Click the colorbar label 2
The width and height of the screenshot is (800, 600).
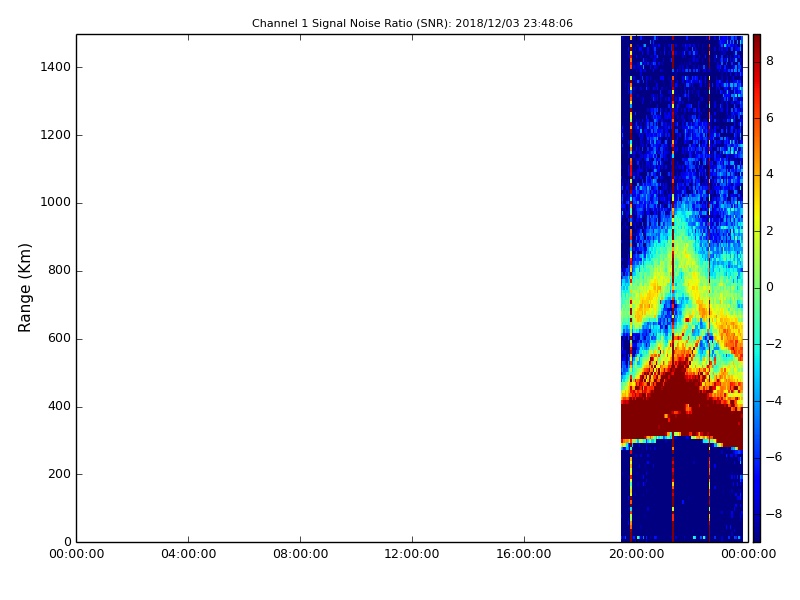[x=770, y=231]
